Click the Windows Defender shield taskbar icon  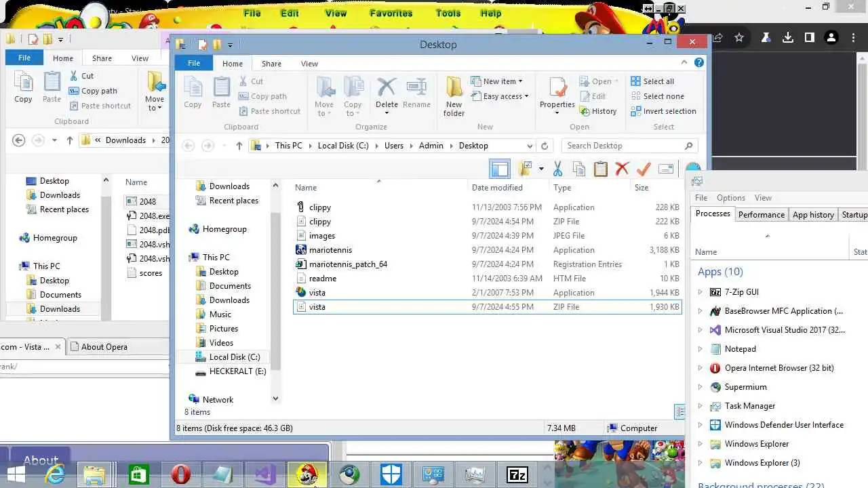tap(391, 475)
